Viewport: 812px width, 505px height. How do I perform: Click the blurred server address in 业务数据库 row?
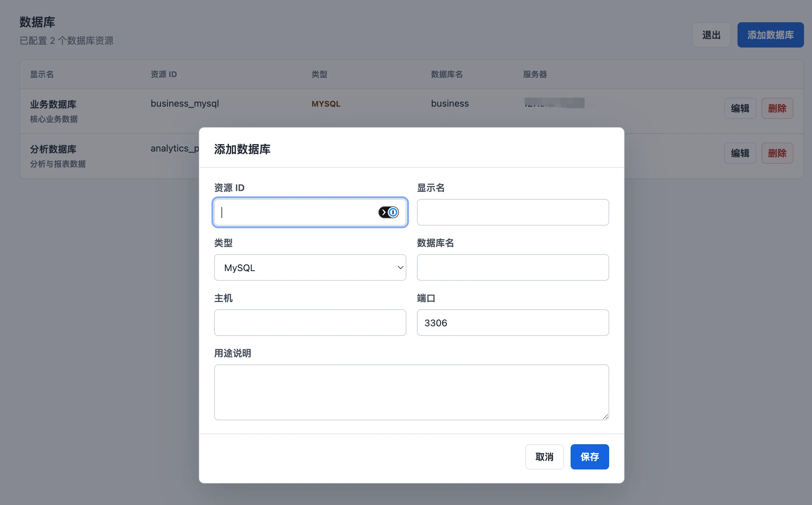tap(554, 103)
